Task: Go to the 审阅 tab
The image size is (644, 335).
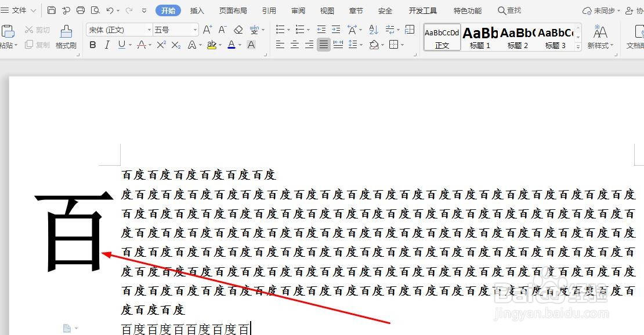Action: click(298, 10)
